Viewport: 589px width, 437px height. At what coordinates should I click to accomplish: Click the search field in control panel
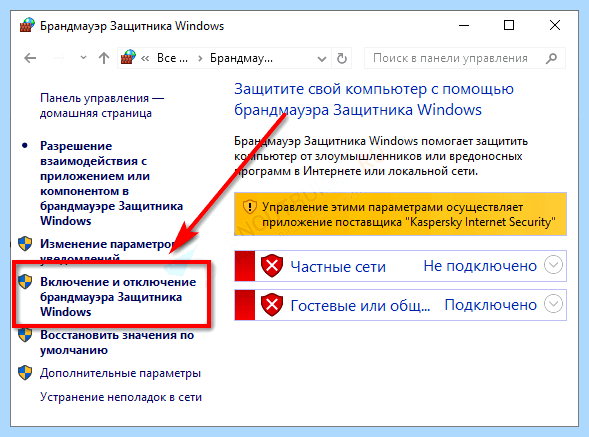[465, 58]
